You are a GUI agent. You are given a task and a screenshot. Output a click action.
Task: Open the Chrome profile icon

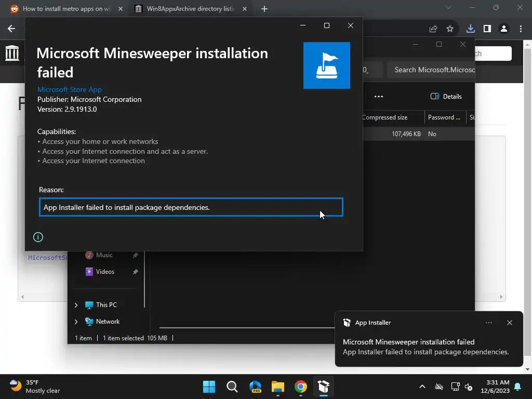pos(504,29)
